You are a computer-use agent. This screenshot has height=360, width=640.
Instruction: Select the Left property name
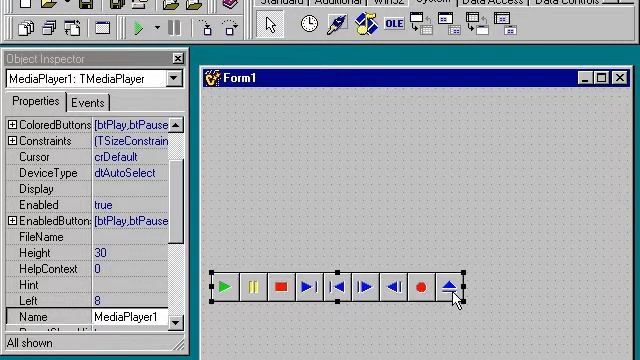coord(28,301)
